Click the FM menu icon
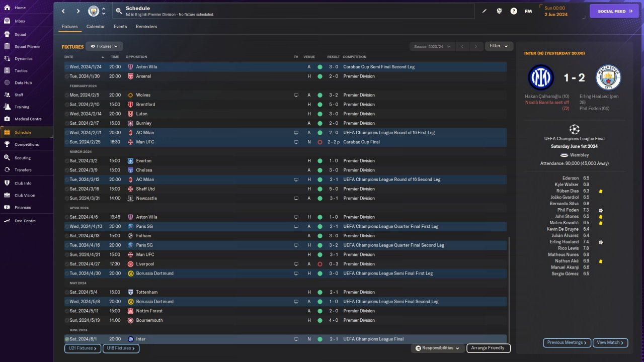 point(528,11)
